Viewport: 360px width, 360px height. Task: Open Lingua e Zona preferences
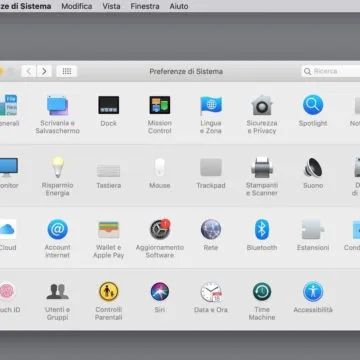[211, 115]
